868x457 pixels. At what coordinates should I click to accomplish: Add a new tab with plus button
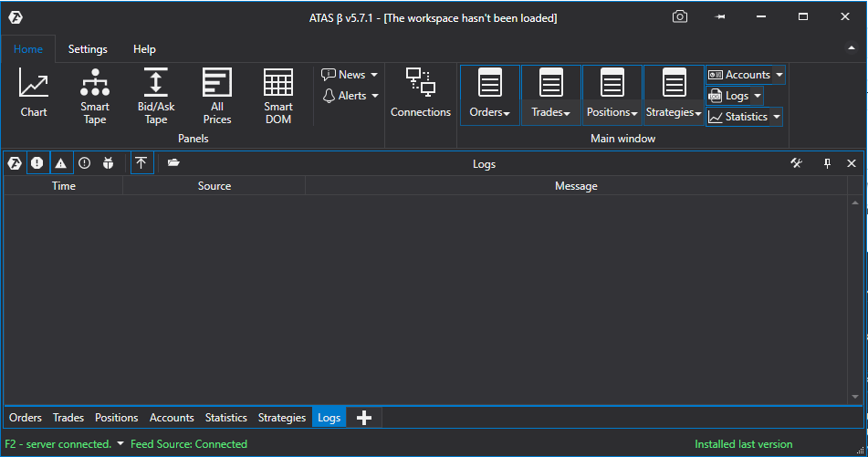pyautogui.click(x=363, y=418)
